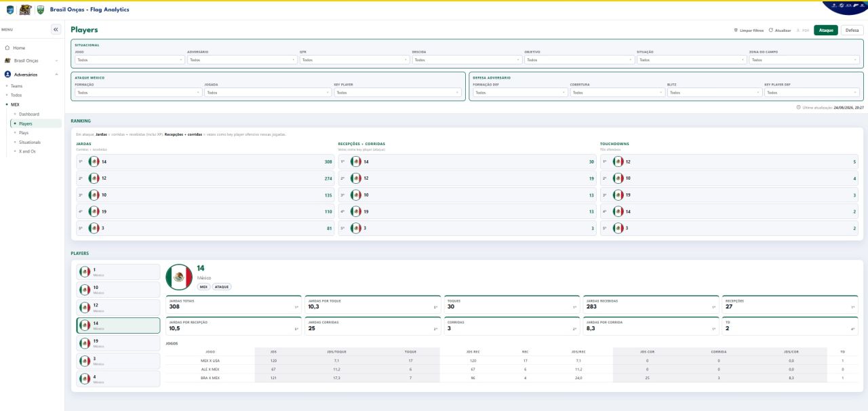The height and width of the screenshot is (411, 868).
Task: Switch the view to Ataque
Action: (x=825, y=31)
